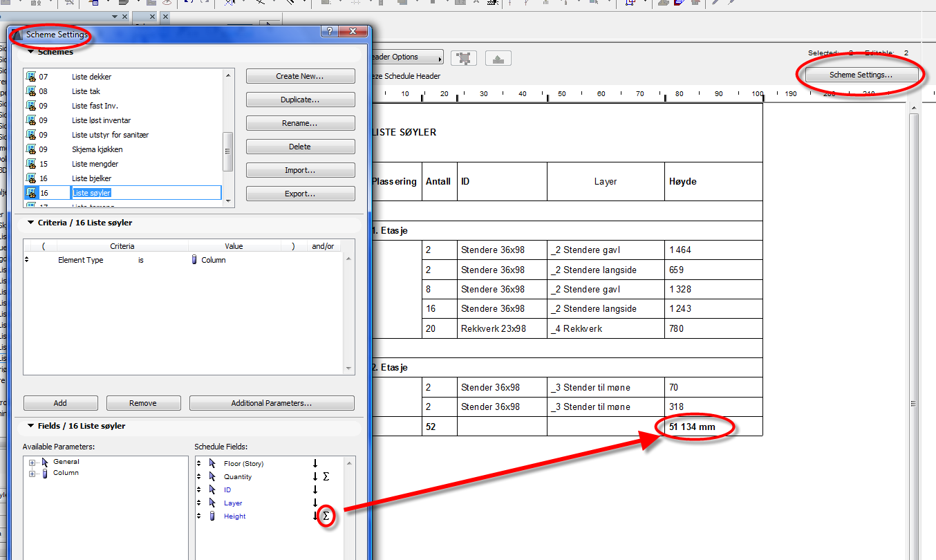Image resolution: width=936 pixels, height=560 pixels.
Task: Select the Layer field label
Action: coord(233,503)
